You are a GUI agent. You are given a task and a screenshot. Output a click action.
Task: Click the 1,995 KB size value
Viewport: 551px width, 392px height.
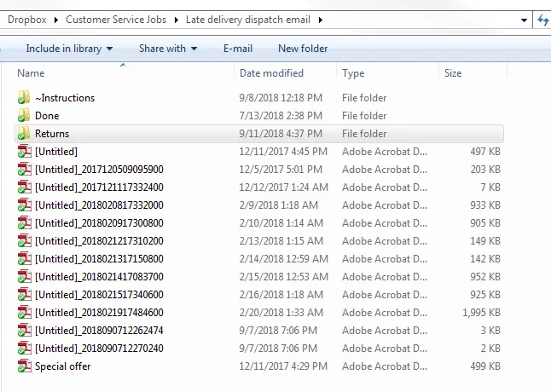[481, 313]
